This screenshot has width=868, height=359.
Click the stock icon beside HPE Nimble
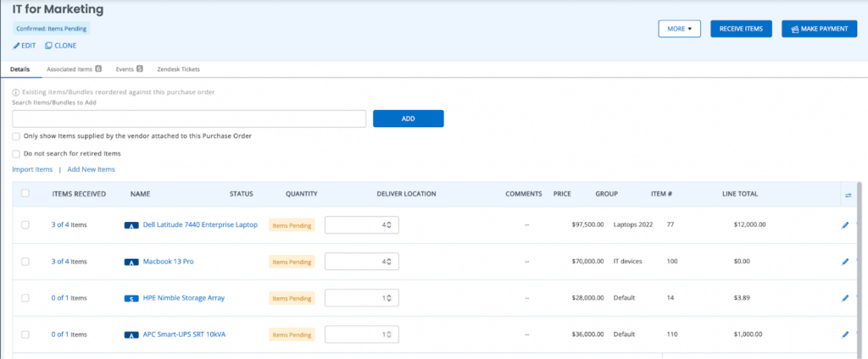(131, 299)
